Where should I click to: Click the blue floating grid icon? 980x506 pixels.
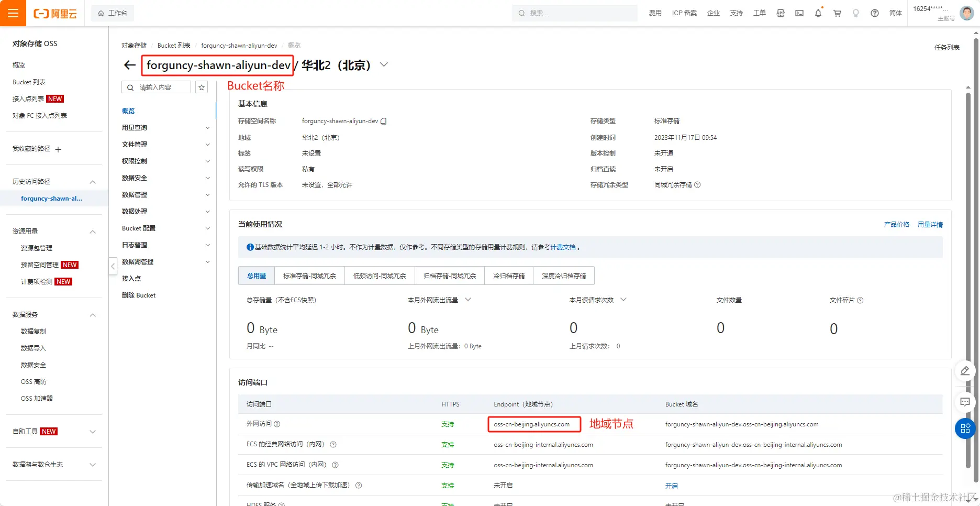coord(965,428)
